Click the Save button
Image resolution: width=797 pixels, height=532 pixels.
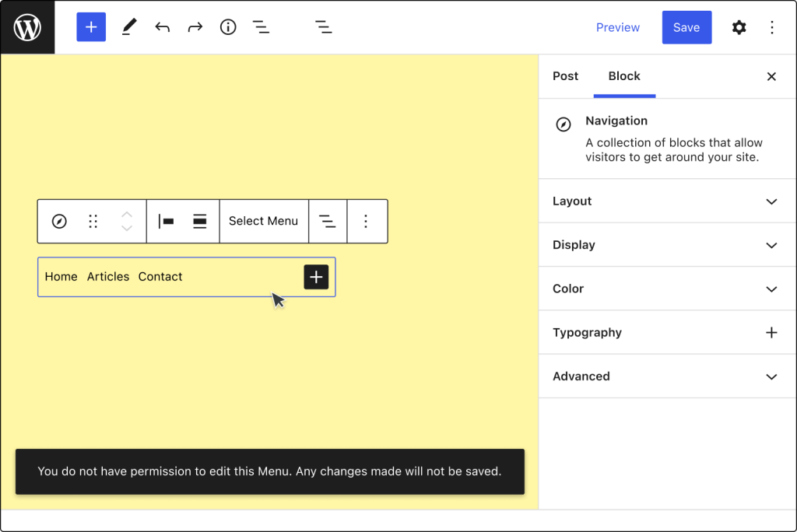686,27
